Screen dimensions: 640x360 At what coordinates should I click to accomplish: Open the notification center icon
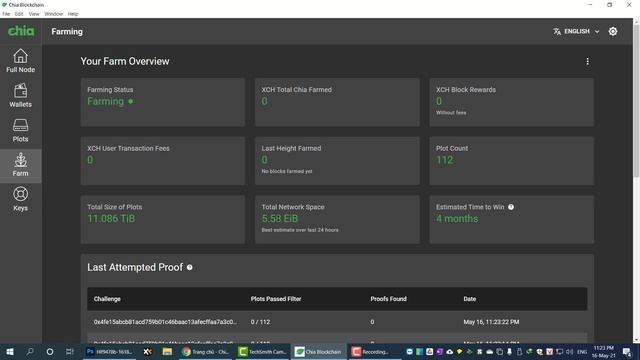click(x=627, y=351)
